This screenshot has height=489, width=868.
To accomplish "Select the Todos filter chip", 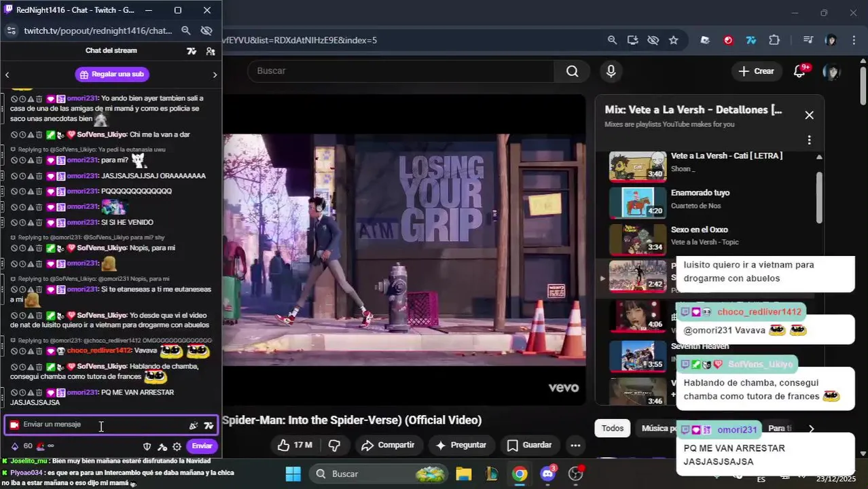I will click(612, 429).
